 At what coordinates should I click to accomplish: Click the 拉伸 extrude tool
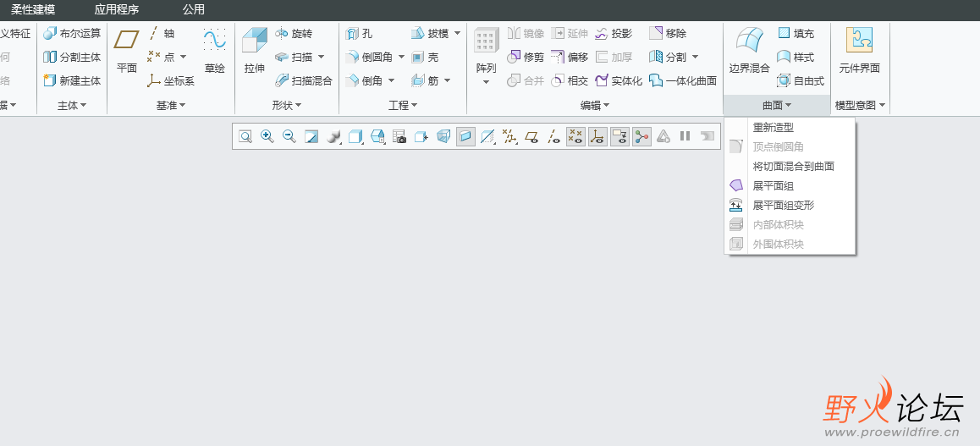pos(255,52)
